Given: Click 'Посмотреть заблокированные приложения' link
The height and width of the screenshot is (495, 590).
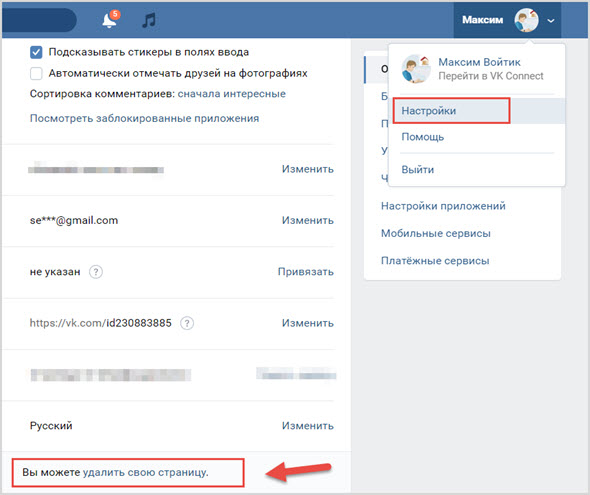Looking at the screenshot, I should [x=144, y=118].
